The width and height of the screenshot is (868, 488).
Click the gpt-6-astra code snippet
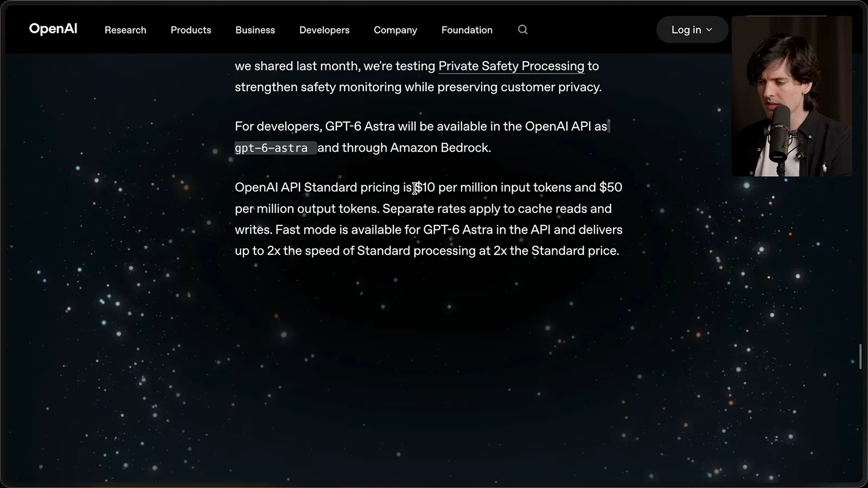pos(275,147)
